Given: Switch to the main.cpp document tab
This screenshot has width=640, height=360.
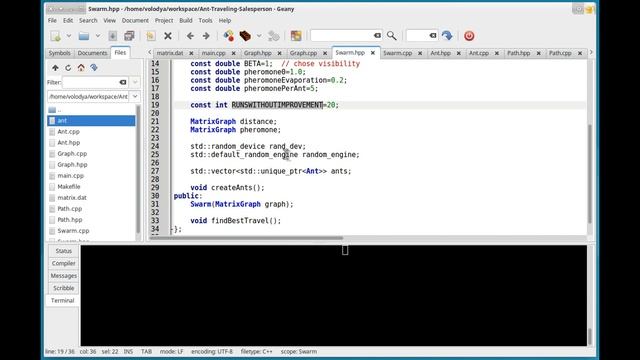Looking at the screenshot, I should click(x=213, y=53).
